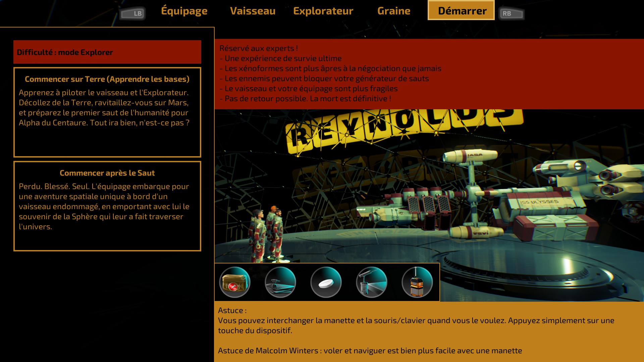Image resolution: width=644 pixels, height=362 pixels.
Task: Change difficulty in mode Explorer bar
Action: click(107, 52)
